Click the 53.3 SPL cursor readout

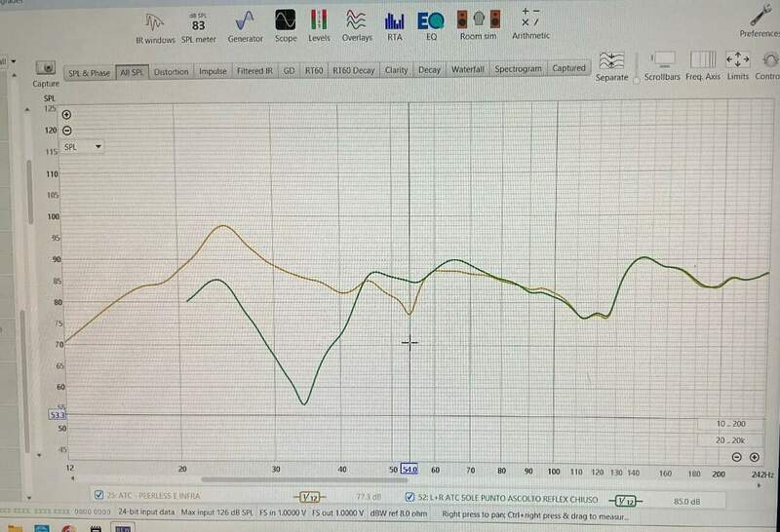tap(58, 415)
